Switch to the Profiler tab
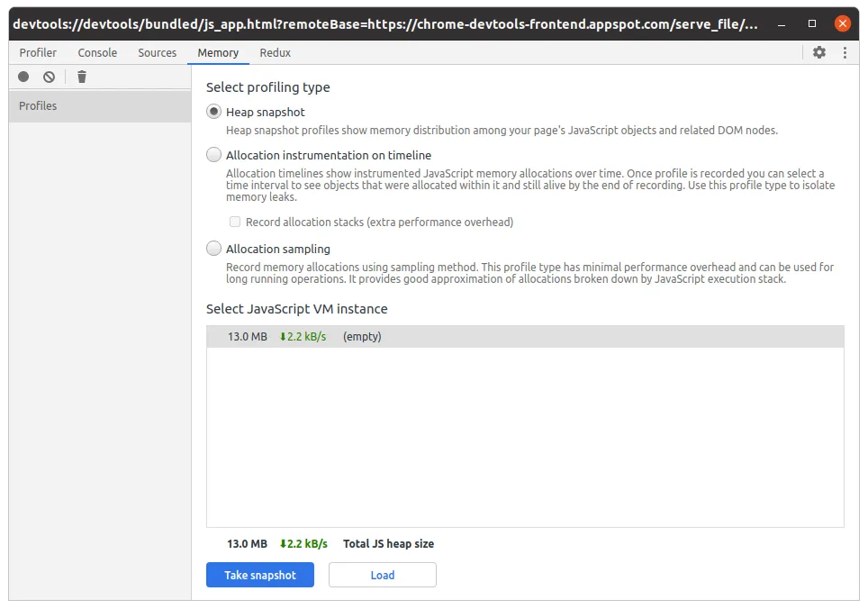The height and width of the screenshot is (609, 868). point(38,52)
